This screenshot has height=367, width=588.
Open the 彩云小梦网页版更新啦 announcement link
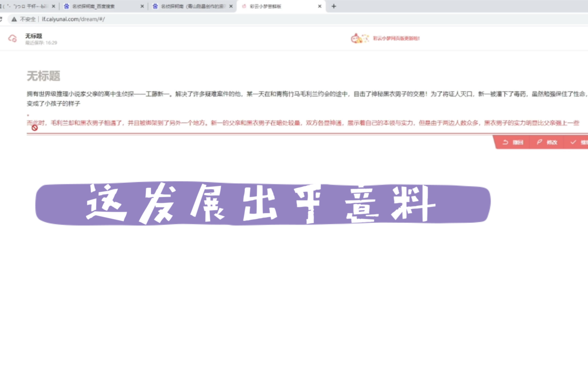pyautogui.click(x=396, y=38)
